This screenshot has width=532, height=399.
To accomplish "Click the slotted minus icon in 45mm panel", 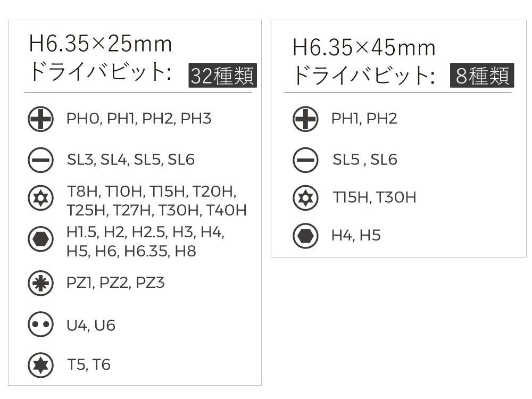I will coord(305,160).
